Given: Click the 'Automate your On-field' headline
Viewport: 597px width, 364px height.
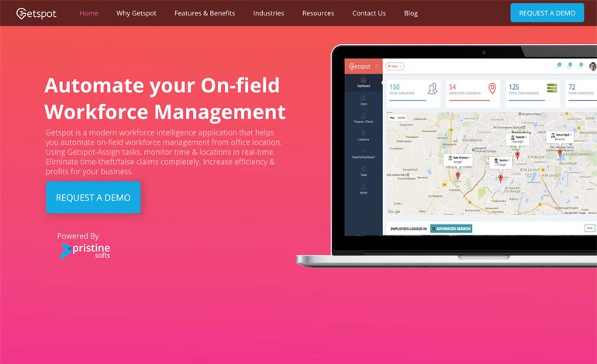Looking at the screenshot, I should coord(162,85).
